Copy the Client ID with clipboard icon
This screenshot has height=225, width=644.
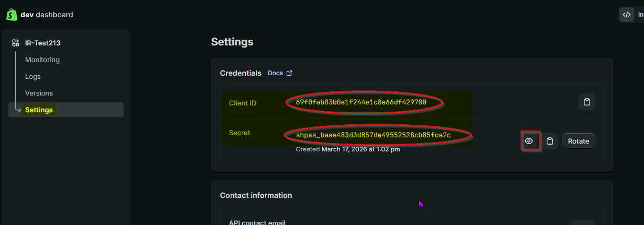click(587, 102)
